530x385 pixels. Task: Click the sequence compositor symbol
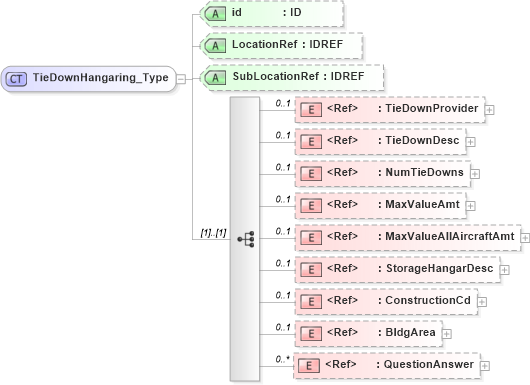(x=246, y=239)
